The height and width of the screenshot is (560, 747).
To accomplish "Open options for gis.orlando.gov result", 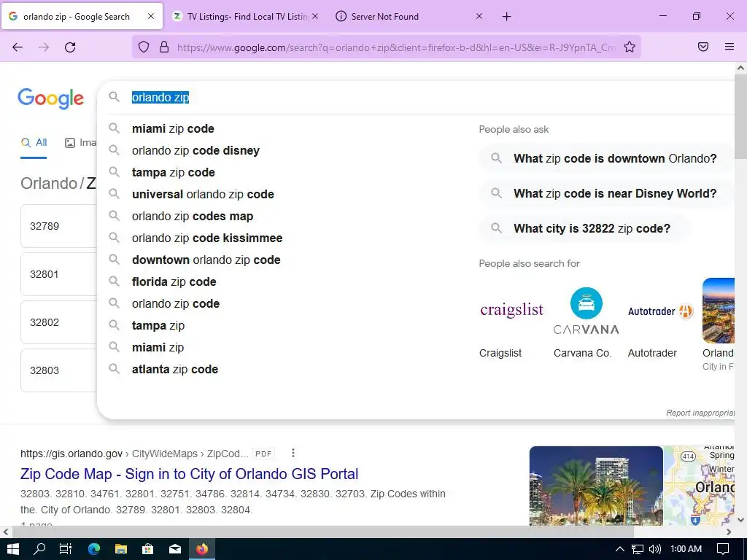I will pos(293,453).
